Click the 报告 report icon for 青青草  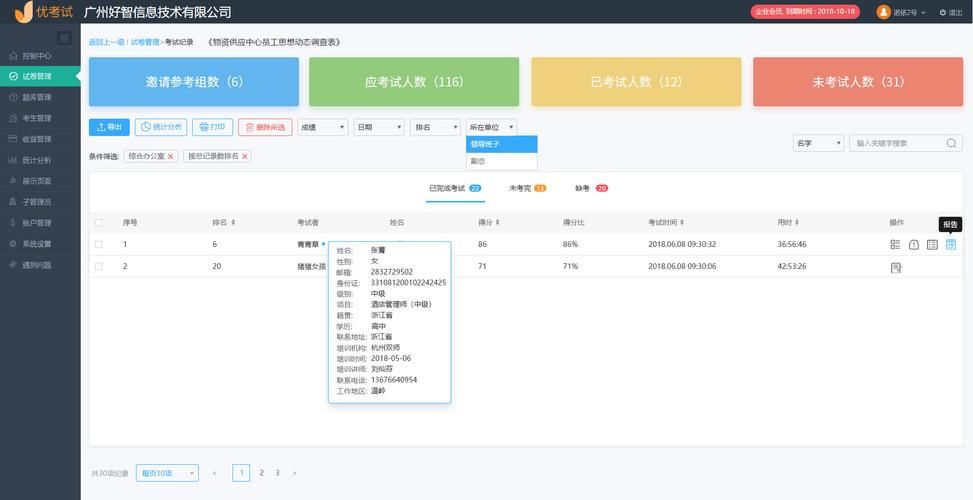tap(951, 244)
